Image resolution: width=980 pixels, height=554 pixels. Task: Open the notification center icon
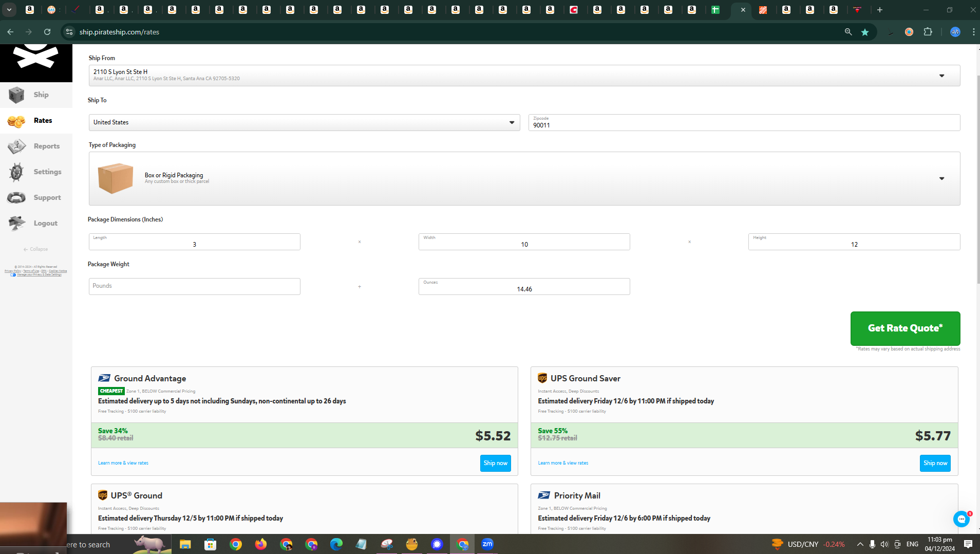point(968,544)
